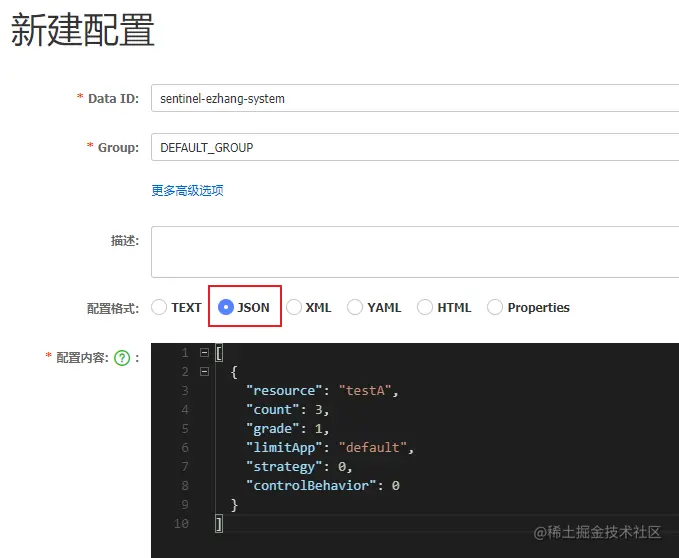Focus the Data ID input field
The width and height of the screenshot is (679, 558).
point(415,98)
